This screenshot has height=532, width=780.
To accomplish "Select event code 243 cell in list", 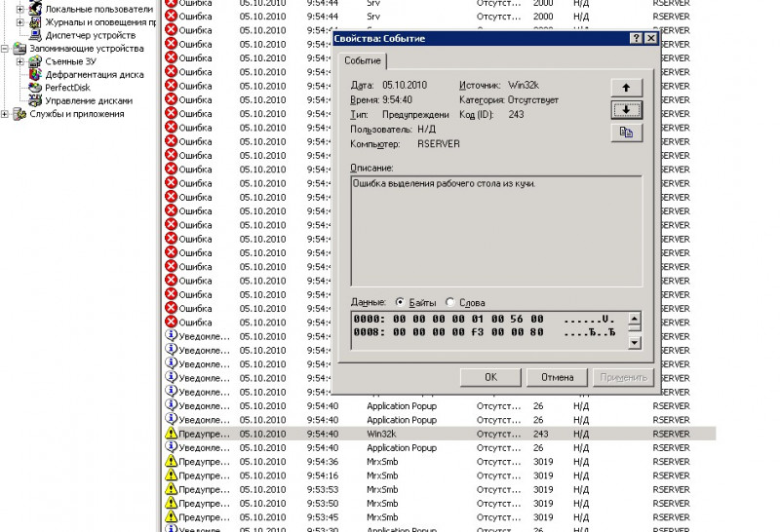I will (541, 434).
